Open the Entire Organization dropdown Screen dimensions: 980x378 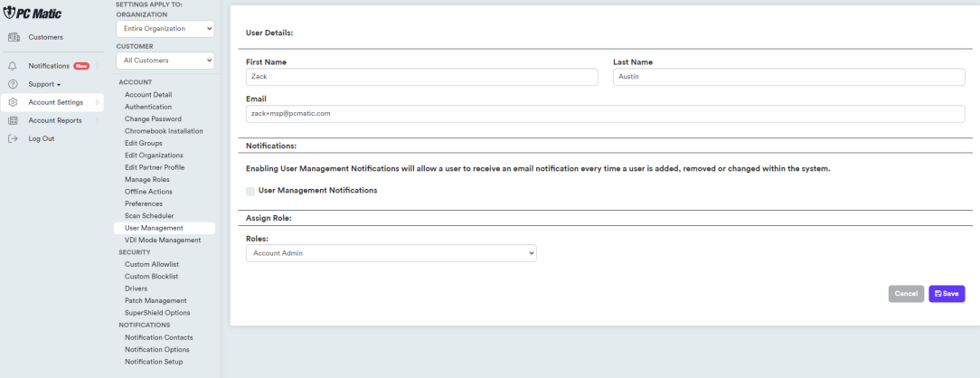[165, 29]
